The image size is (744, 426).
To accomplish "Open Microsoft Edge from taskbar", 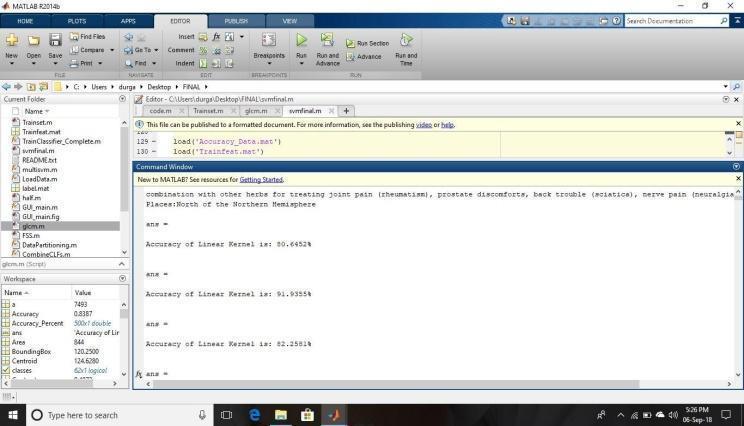I will (254, 415).
